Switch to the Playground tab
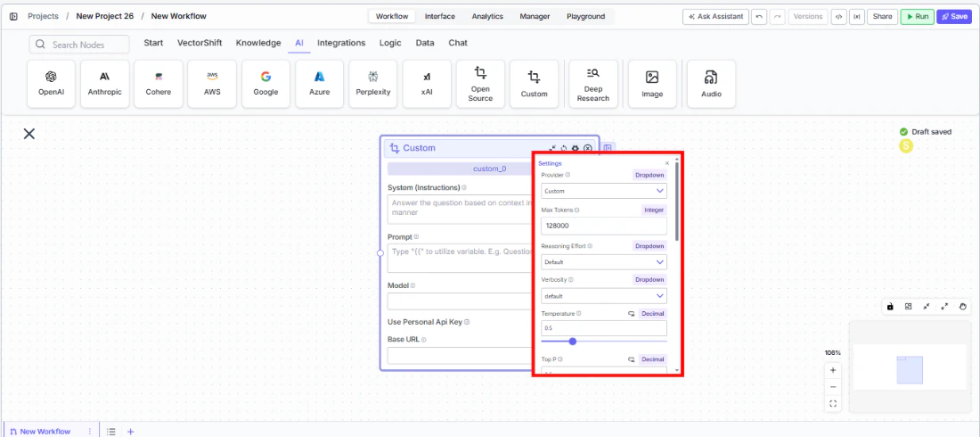This screenshot has height=437, width=980. 585,16
